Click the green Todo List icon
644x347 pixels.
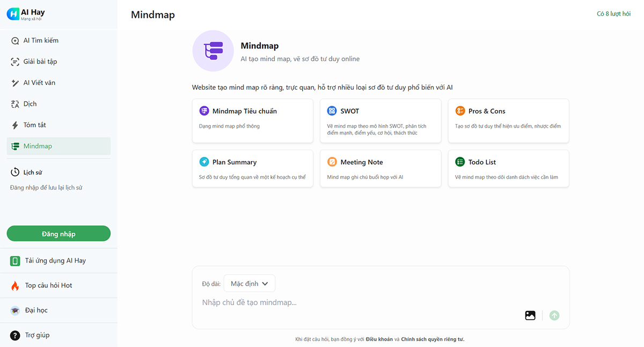(460, 162)
